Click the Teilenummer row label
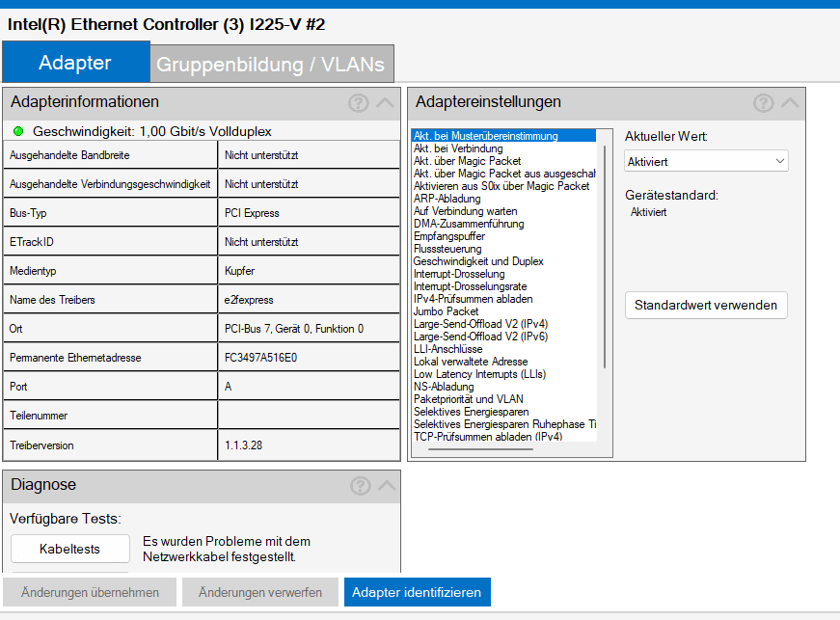 39,416
